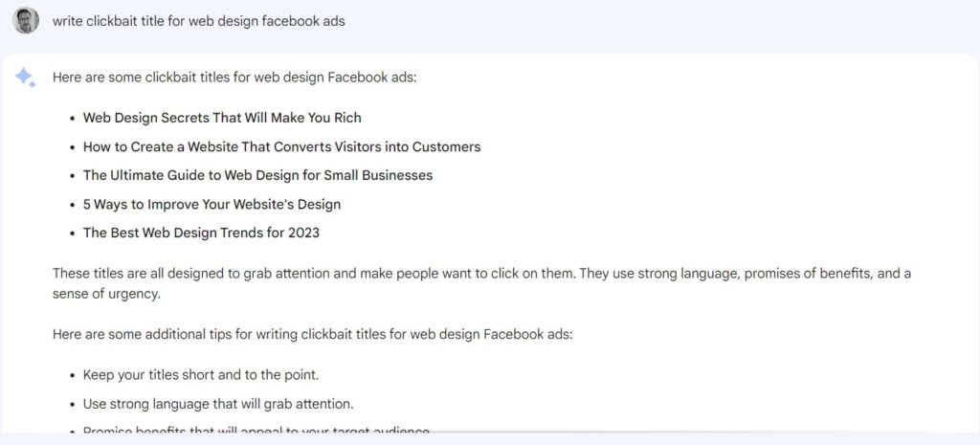
Task: Click the bullet dot before '5 Ways to Improve'
Action: coord(73,205)
